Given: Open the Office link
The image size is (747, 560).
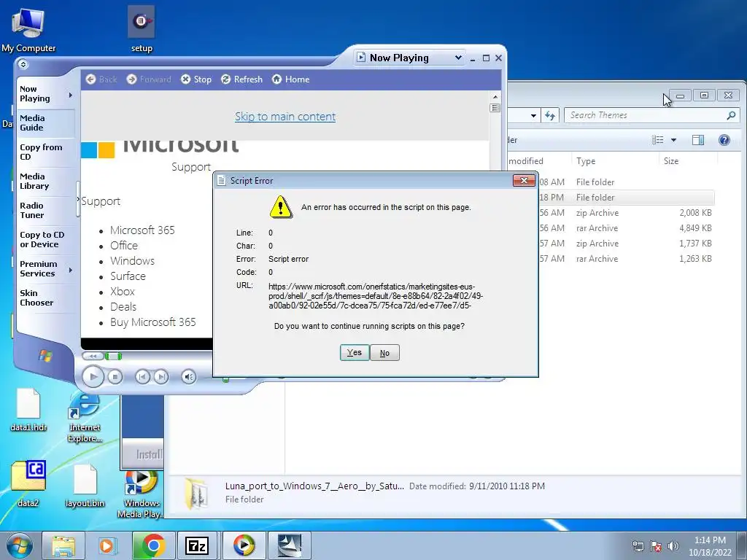Looking at the screenshot, I should click(x=124, y=245).
